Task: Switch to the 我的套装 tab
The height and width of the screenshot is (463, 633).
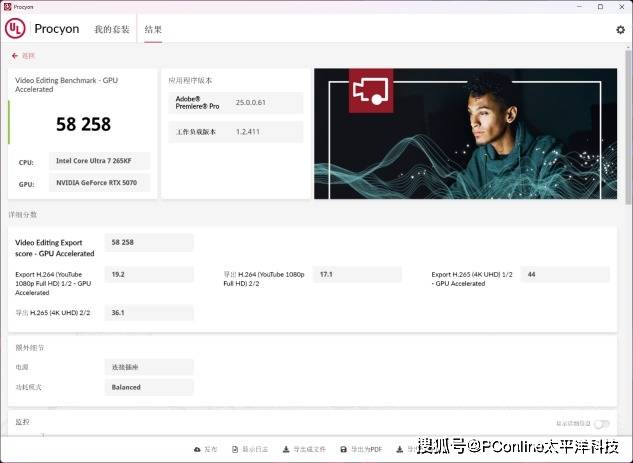Action: pos(112,30)
